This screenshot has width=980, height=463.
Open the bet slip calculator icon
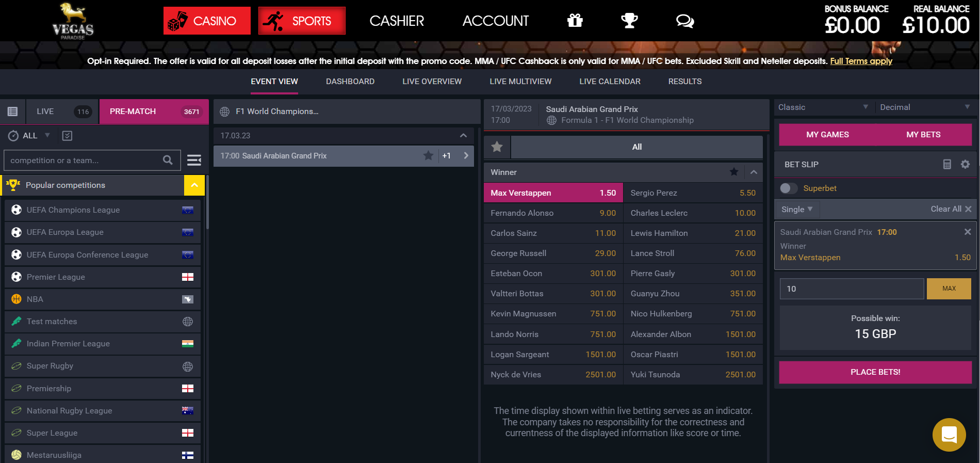click(x=947, y=164)
